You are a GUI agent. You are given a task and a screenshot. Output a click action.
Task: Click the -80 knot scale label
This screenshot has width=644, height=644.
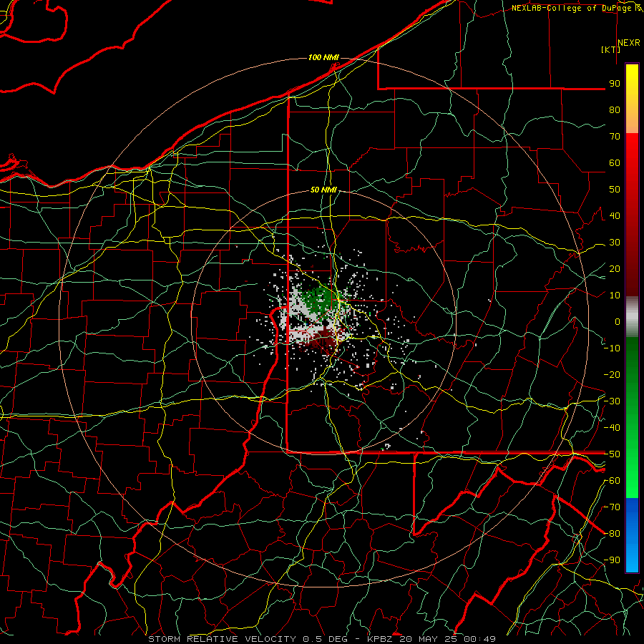pos(612,534)
